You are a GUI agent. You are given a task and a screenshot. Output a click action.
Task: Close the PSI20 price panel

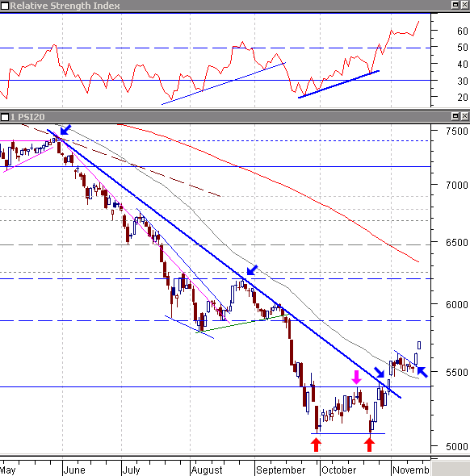[465, 116]
